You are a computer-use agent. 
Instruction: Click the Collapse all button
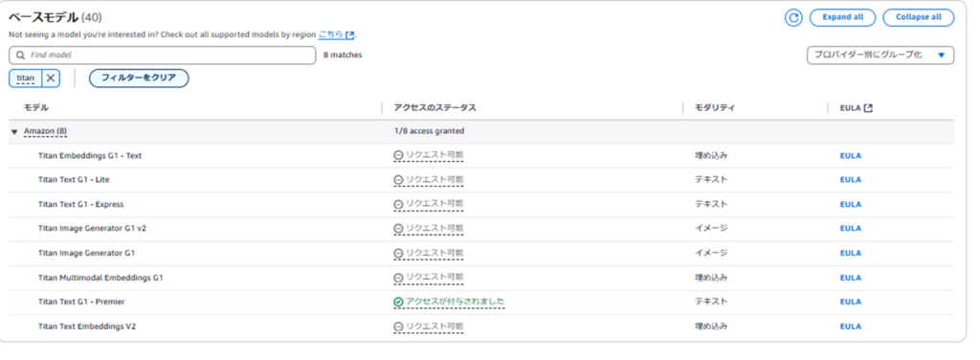918,17
